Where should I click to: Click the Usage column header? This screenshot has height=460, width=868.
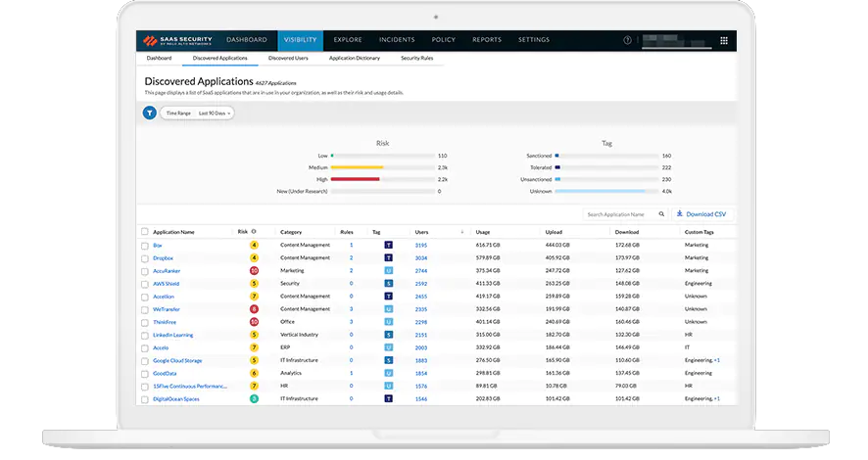(483, 232)
